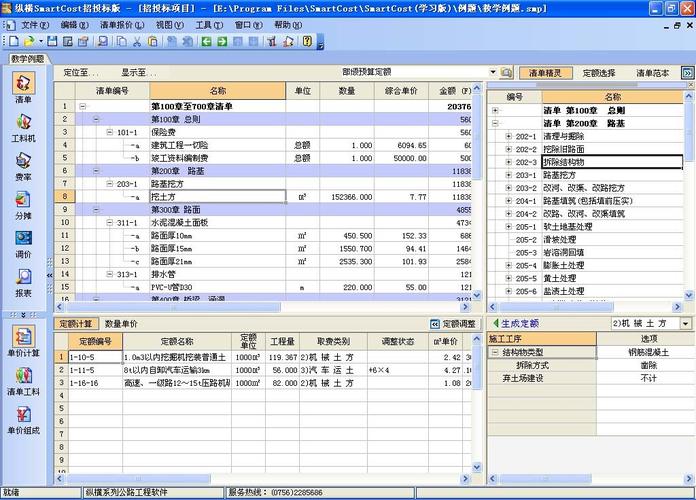Switch to the 清单范本 tab

652,73
